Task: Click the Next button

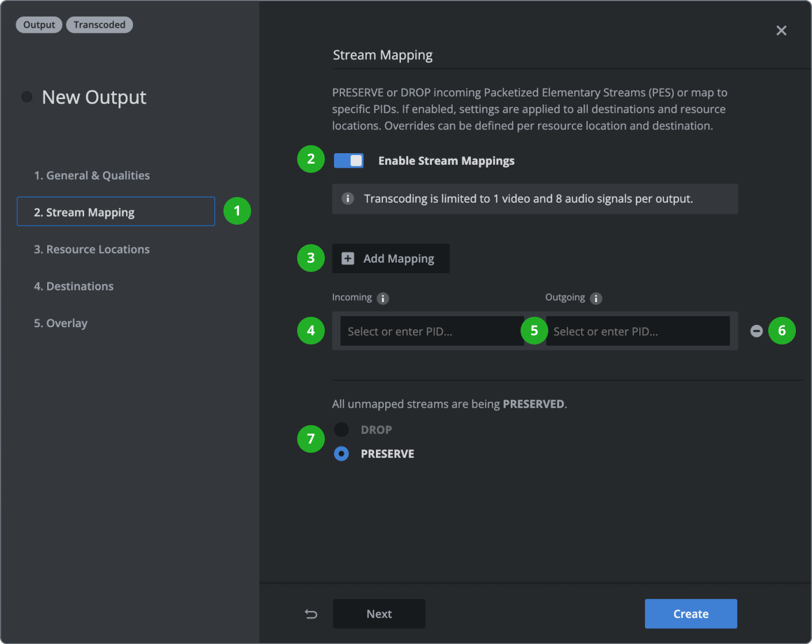Action: (x=378, y=613)
